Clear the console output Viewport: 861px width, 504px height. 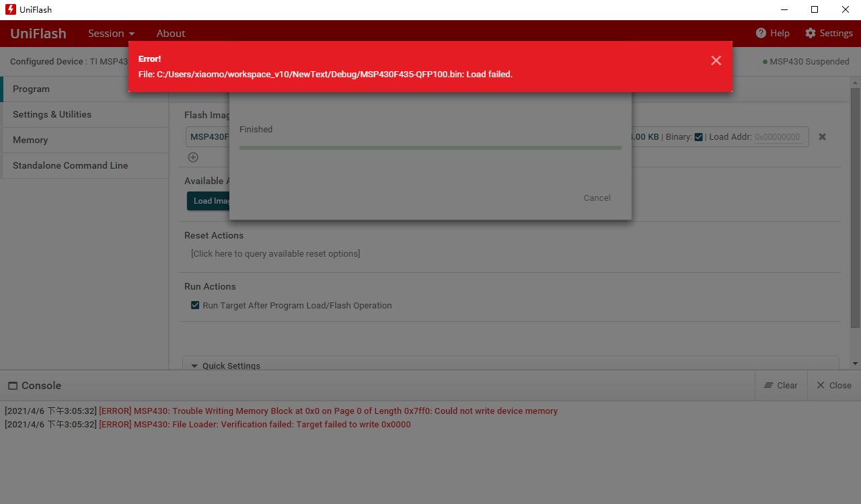[781, 385]
